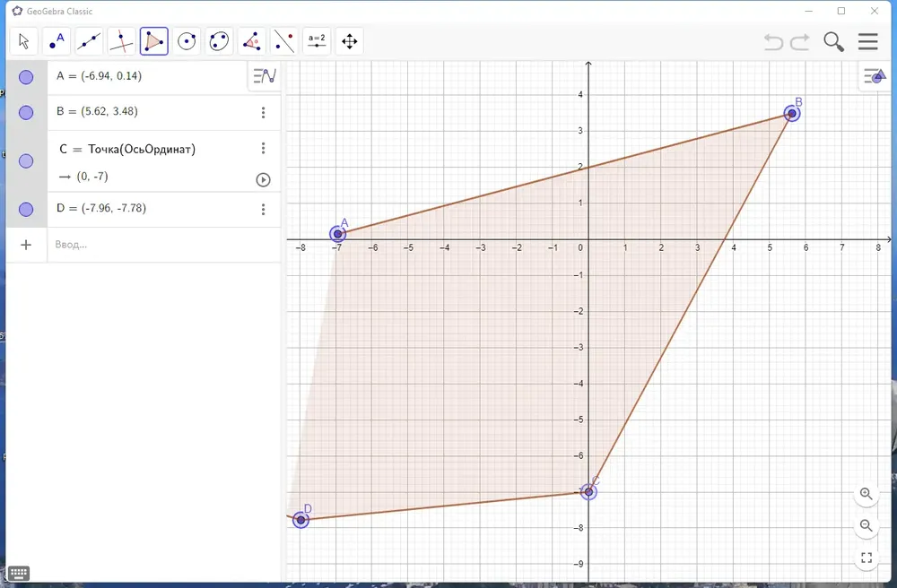Select the Perpendicular Line tool
This screenshot has width=897, height=588.
pos(121,41)
